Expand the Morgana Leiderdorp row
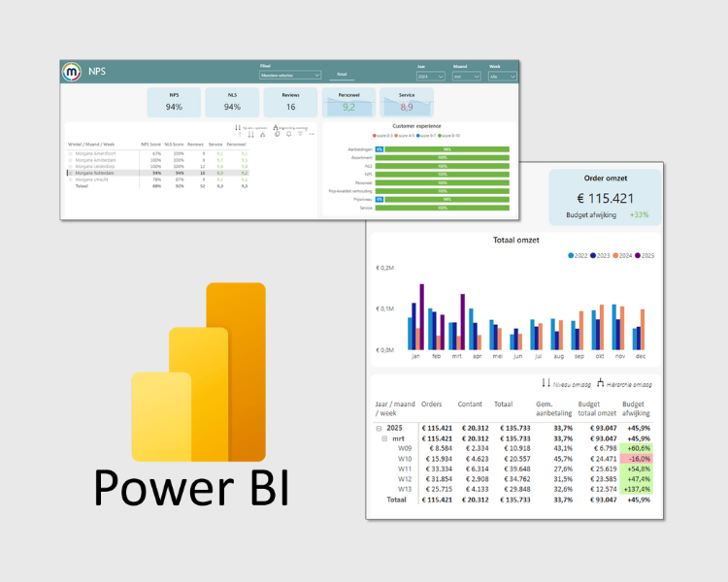The image size is (728, 582). 71,166
